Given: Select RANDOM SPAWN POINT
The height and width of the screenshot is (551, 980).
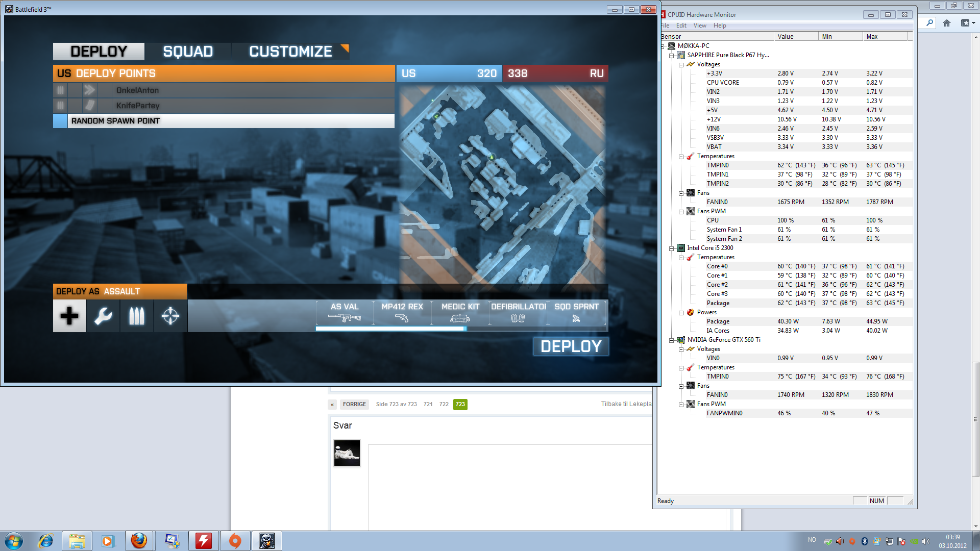Looking at the screenshot, I should 224,121.
